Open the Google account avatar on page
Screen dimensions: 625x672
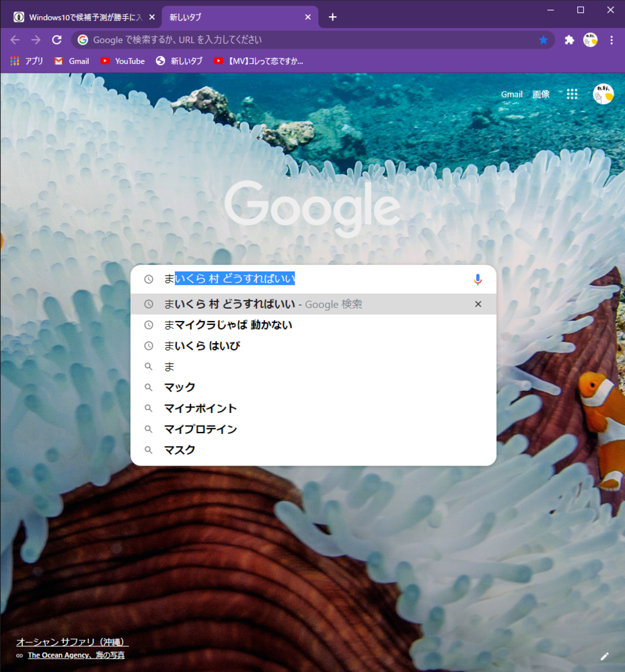(603, 94)
